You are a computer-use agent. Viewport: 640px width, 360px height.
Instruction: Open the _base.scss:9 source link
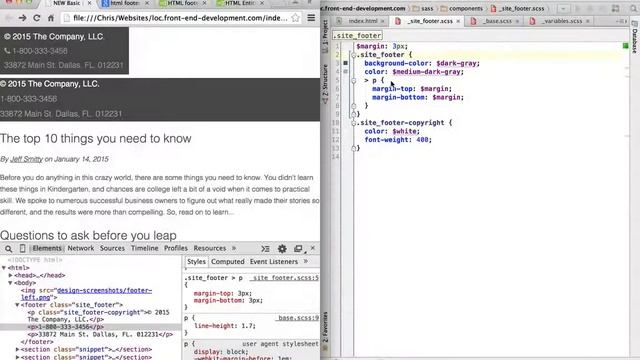pyautogui.click(x=298, y=318)
